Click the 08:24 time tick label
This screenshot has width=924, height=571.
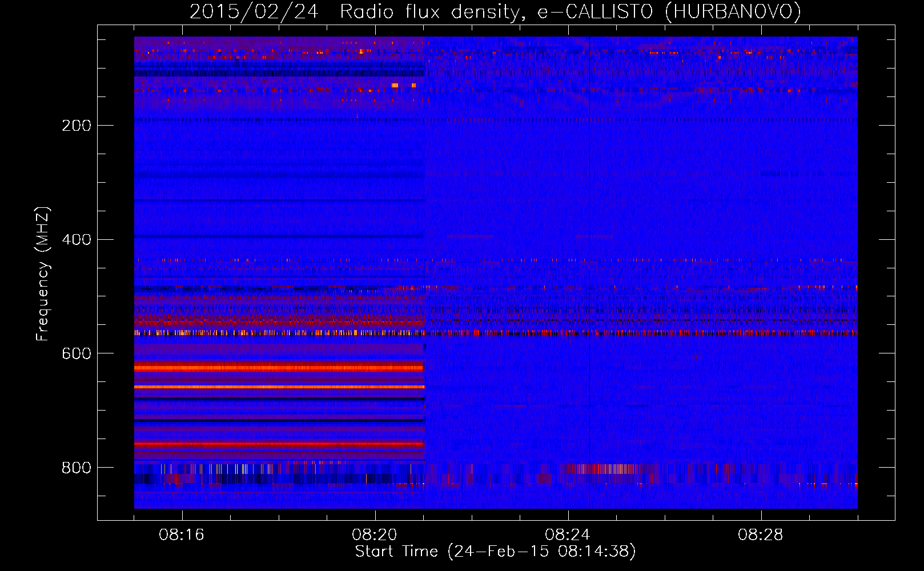coord(568,535)
